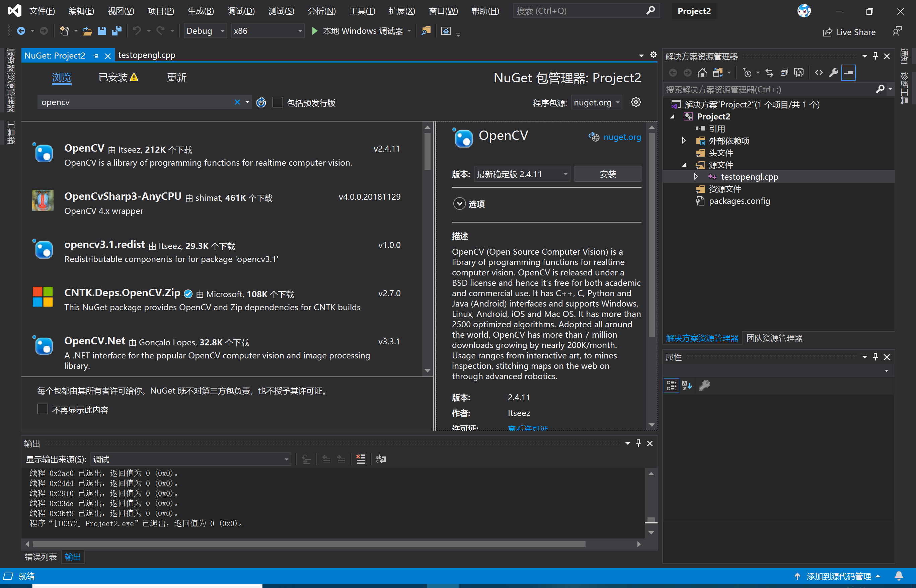Click the NuGet package refresh icon
This screenshot has width=916, height=588.
point(261,102)
